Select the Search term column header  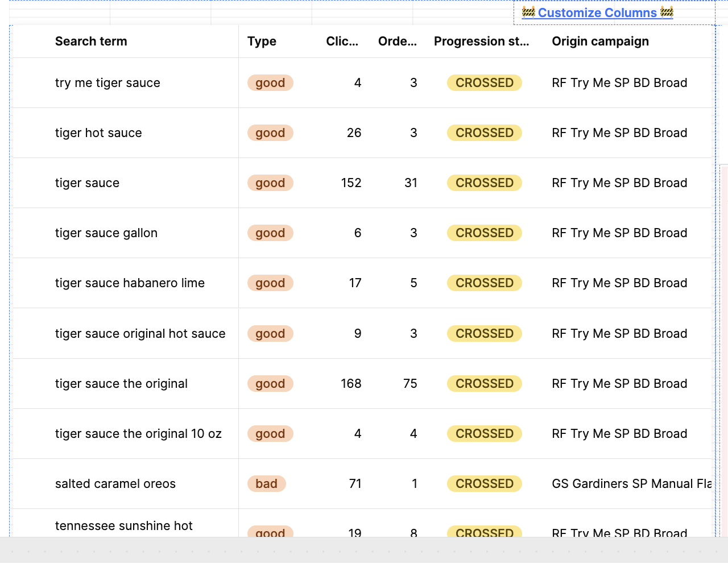(x=91, y=42)
